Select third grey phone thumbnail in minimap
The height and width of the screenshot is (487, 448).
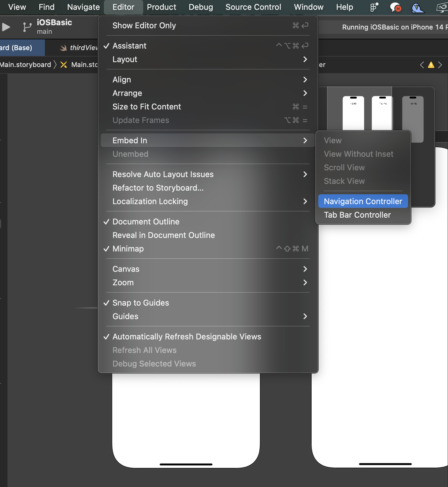click(413, 119)
